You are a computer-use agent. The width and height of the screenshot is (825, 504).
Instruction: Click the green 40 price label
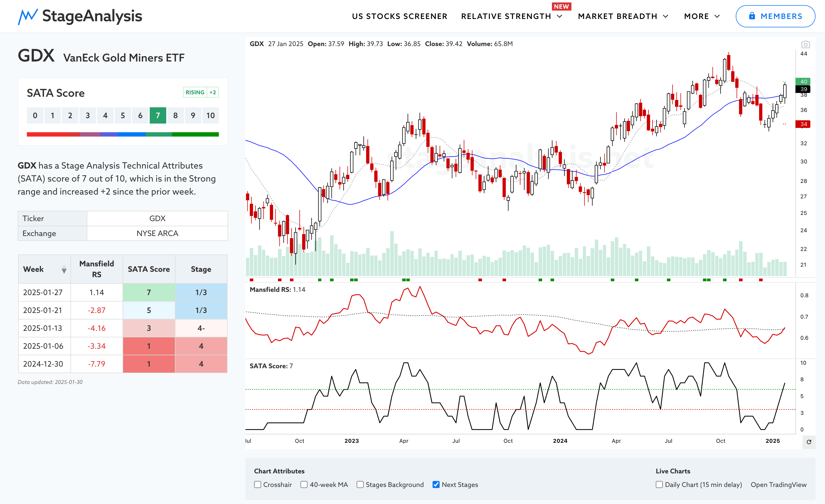click(x=803, y=82)
